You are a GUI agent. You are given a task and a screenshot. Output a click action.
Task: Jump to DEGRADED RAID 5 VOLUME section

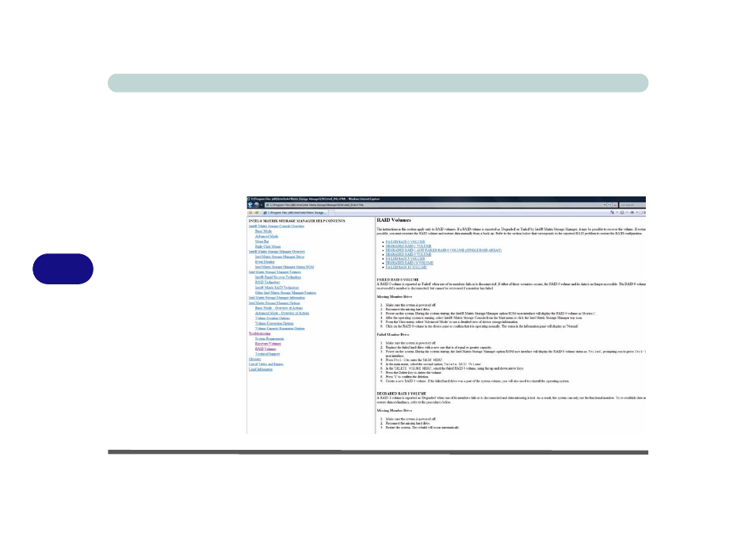click(x=408, y=254)
